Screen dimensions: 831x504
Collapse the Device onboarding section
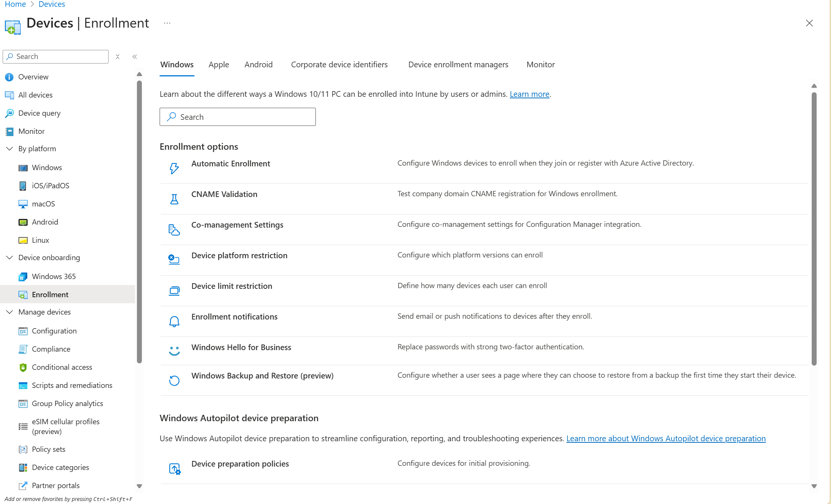click(9, 257)
